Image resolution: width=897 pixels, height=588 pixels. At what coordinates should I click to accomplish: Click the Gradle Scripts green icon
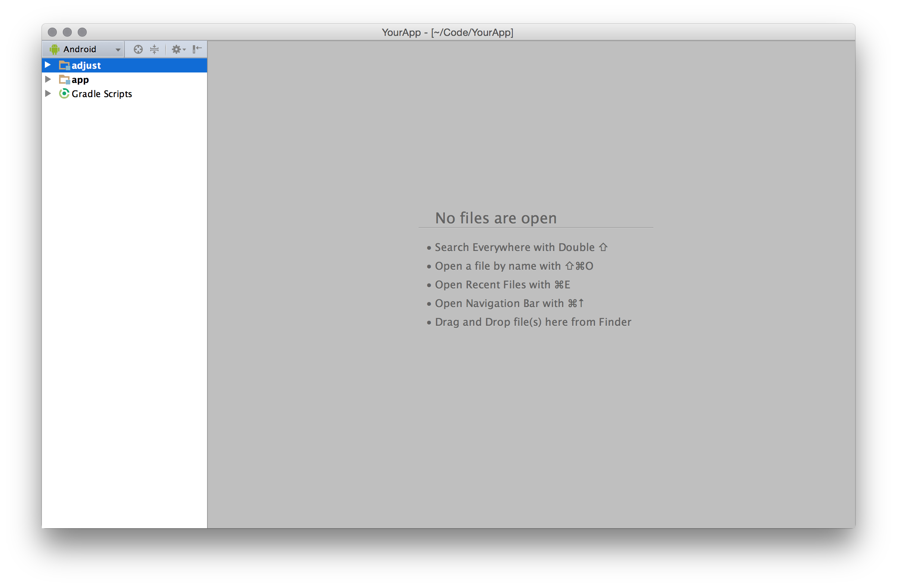[x=64, y=94]
